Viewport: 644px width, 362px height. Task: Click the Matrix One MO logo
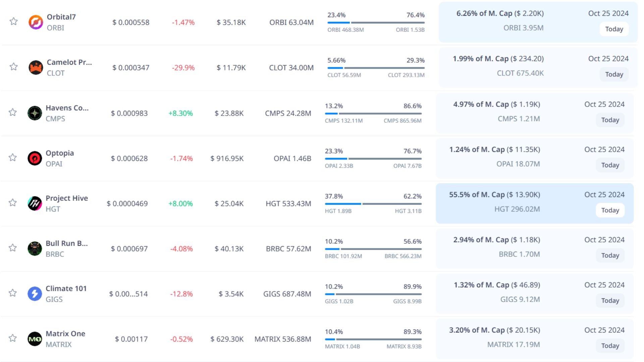35,339
